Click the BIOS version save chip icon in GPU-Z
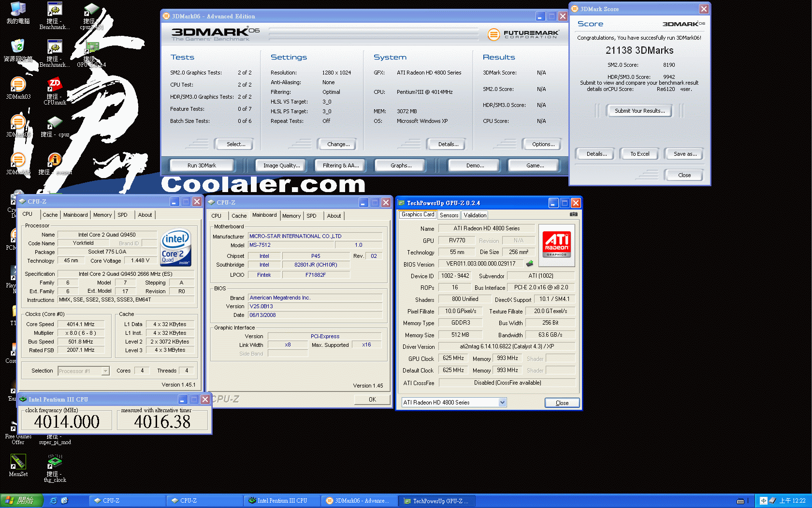 530,264
